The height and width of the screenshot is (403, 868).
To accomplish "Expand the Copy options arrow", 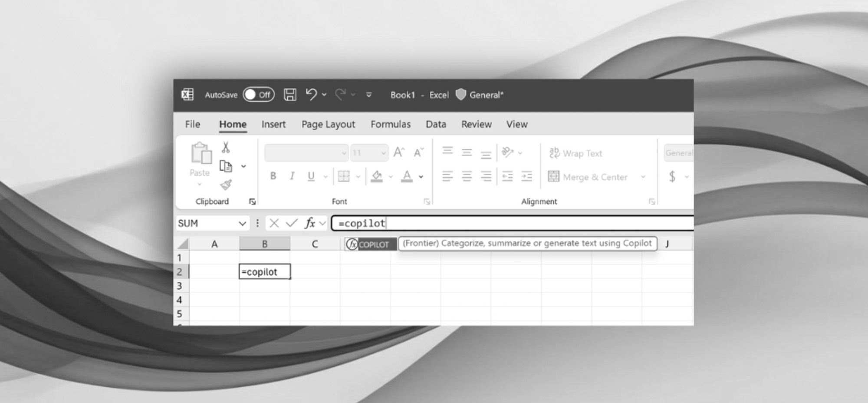I will click(x=244, y=166).
